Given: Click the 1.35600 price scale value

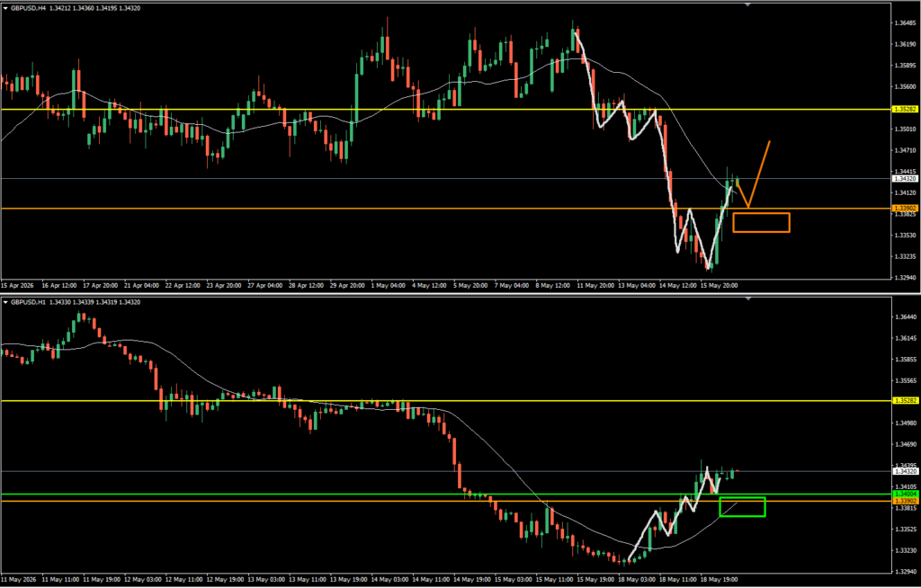Looking at the screenshot, I should click(x=907, y=86).
